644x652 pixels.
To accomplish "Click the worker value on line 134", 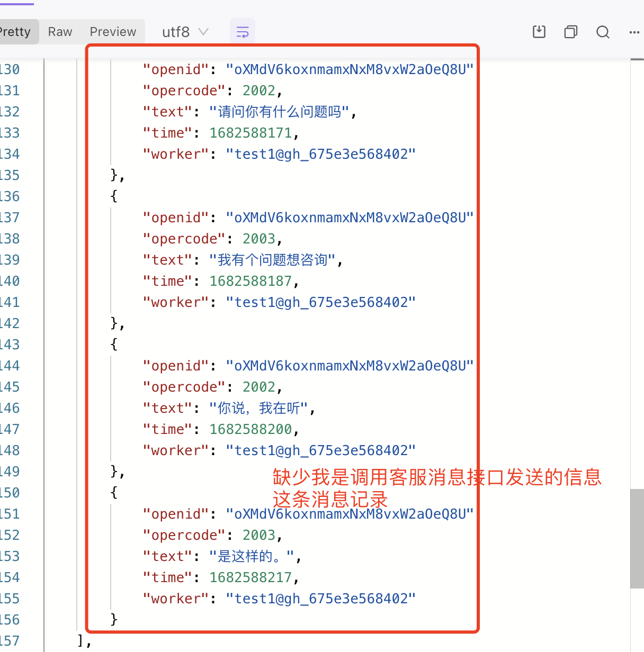I will pyautogui.click(x=321, y=154).
